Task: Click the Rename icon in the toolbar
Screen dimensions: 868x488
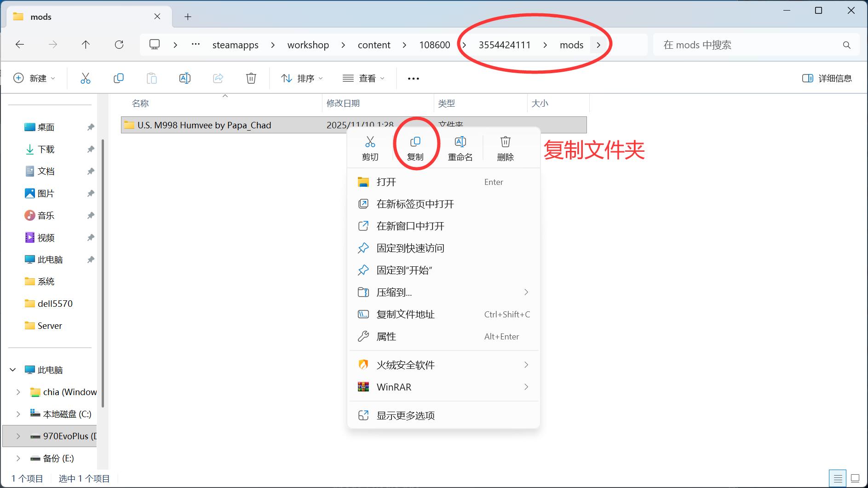Action: pyautogui.click(x=184, y=78)
